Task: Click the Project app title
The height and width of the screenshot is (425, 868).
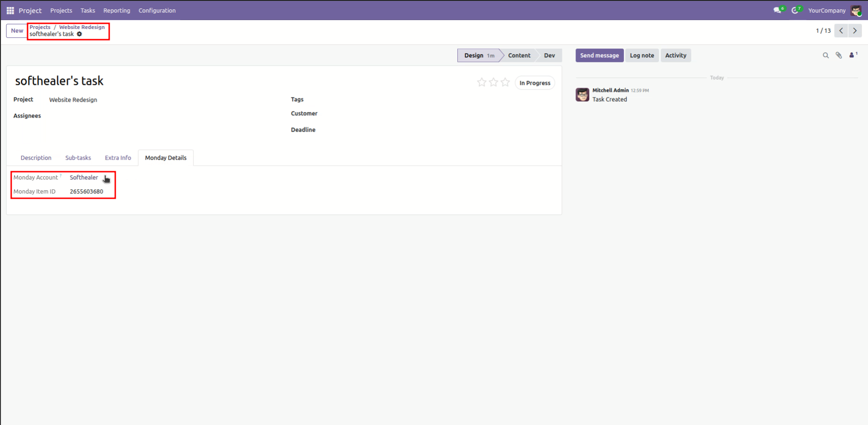Action: pyautogui.click(x=30, y=10)
